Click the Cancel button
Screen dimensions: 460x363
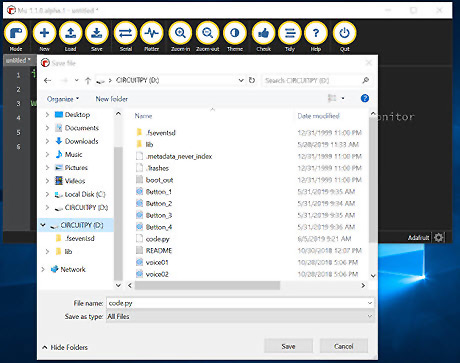click(x=344, y=346)
